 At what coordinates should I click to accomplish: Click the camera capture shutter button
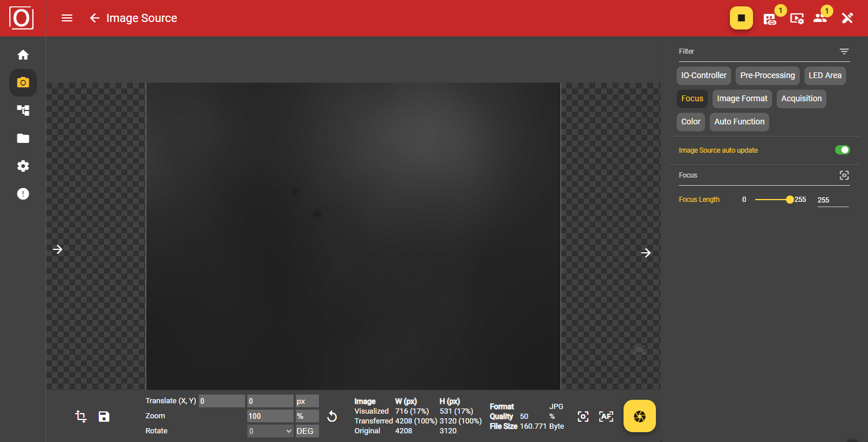pyautogui.click(x=639, y=416)
